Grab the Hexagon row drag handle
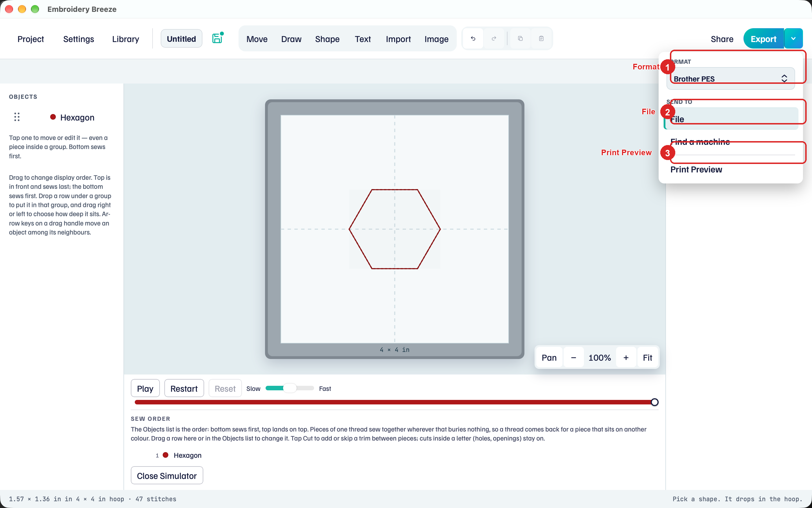Image resolution: width=812 pixels, height=508 pixels. pyautogui.click(x=17, y=117)
